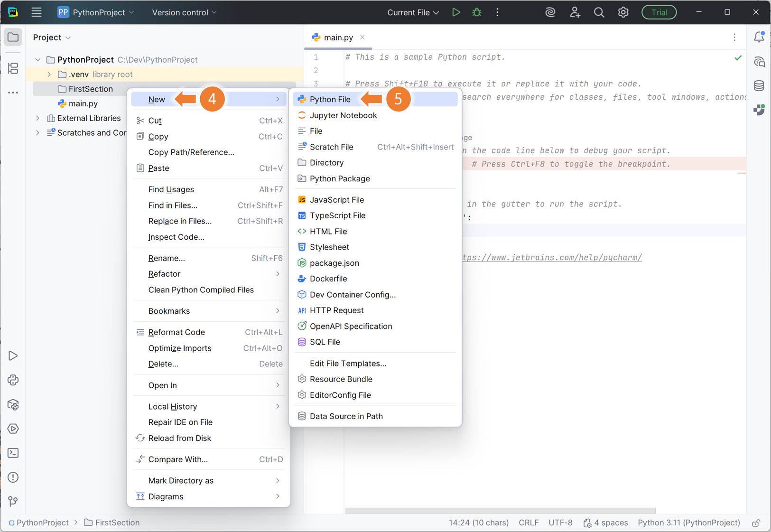Switch to the main.py tab
Screen dimensions: 771x532
tap(338, 37)
